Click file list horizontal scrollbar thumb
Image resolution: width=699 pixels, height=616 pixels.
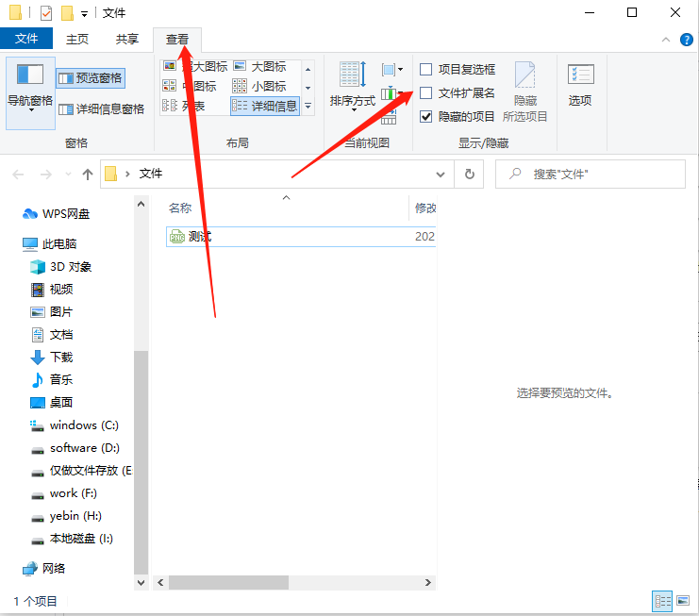pos(228,583)
